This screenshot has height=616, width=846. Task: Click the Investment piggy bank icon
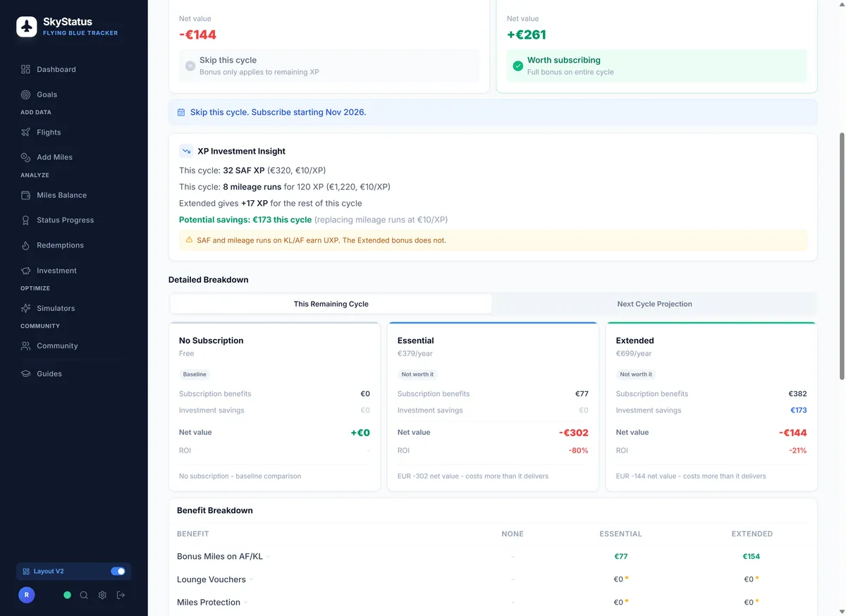[x=26, y=271]
